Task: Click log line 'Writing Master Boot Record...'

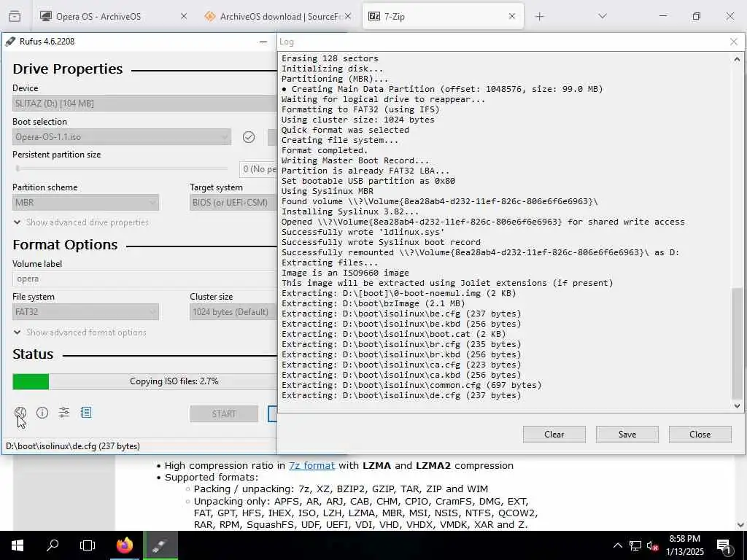Action: point(355,160)
